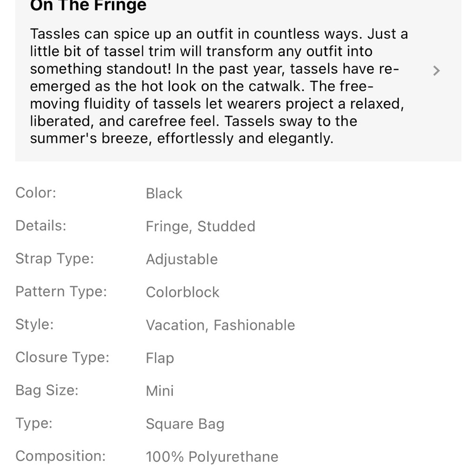Open the tassels description paragraph
Image resolution: width=476 pixels, height=476 pixels.
219,86
